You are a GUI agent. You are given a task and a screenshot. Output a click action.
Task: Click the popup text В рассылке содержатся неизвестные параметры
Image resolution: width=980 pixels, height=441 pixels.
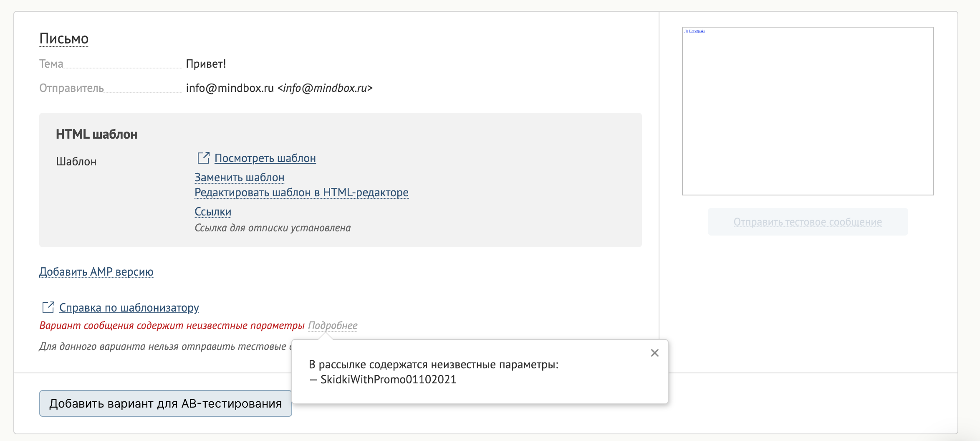(x=434, y=365)
